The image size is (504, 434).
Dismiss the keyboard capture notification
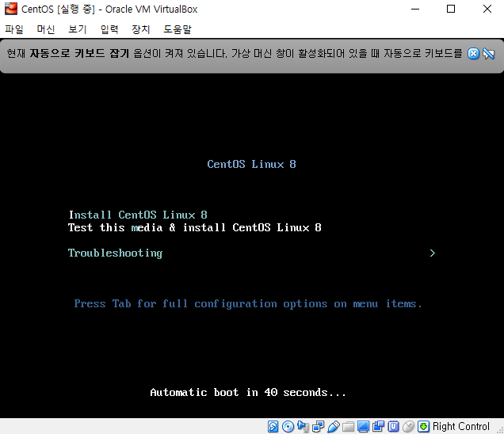(x=473, y=54)
